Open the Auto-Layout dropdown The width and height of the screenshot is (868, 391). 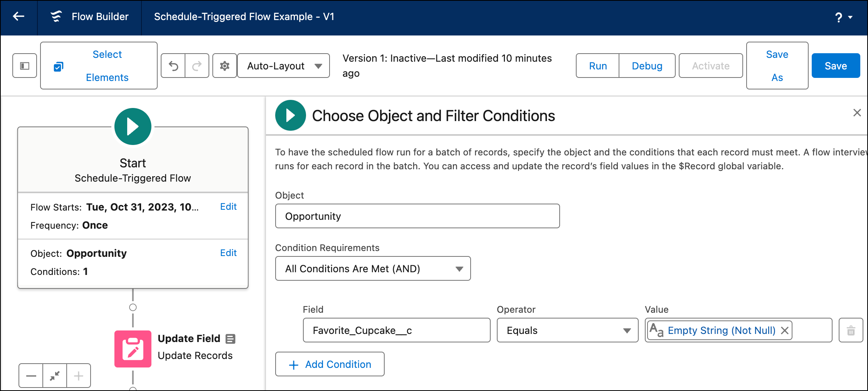(284, 66)
